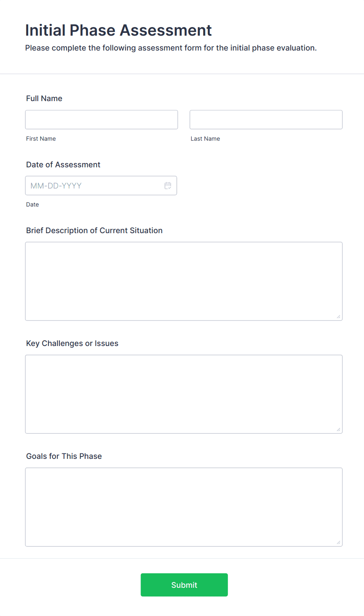Click the form description text below the title
Screen dimensions: 364x616
(171, 48)
